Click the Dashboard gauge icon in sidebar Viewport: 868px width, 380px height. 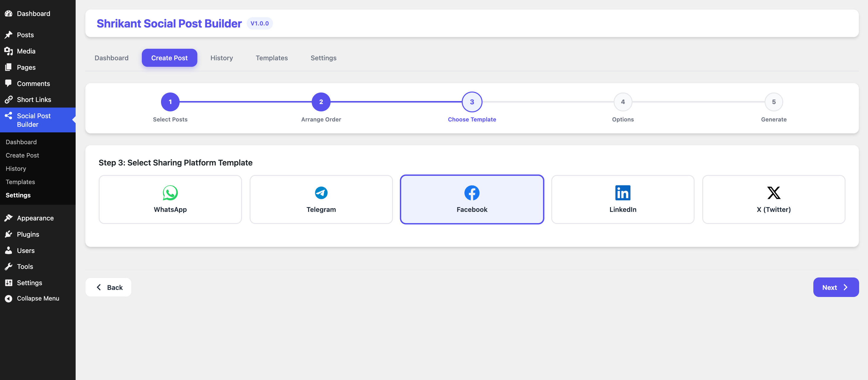click(x=9, y=14)
